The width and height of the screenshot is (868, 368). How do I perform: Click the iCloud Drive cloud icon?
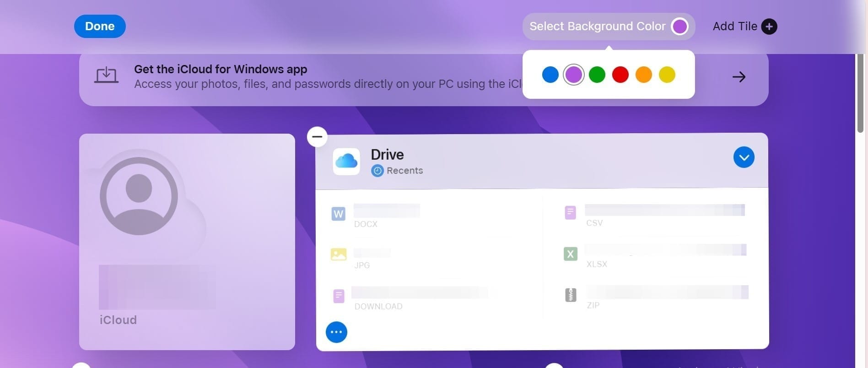346,161
